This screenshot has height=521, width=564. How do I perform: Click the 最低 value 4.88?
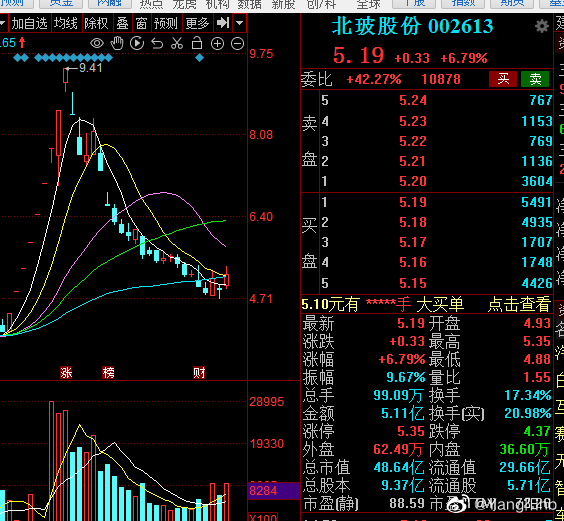537,359
